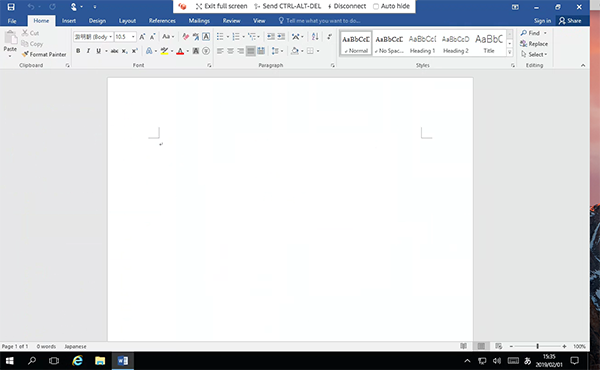Align text to the left
Image resolution: width=600 pixels, height=370 pixels.
tap(220, 51)
